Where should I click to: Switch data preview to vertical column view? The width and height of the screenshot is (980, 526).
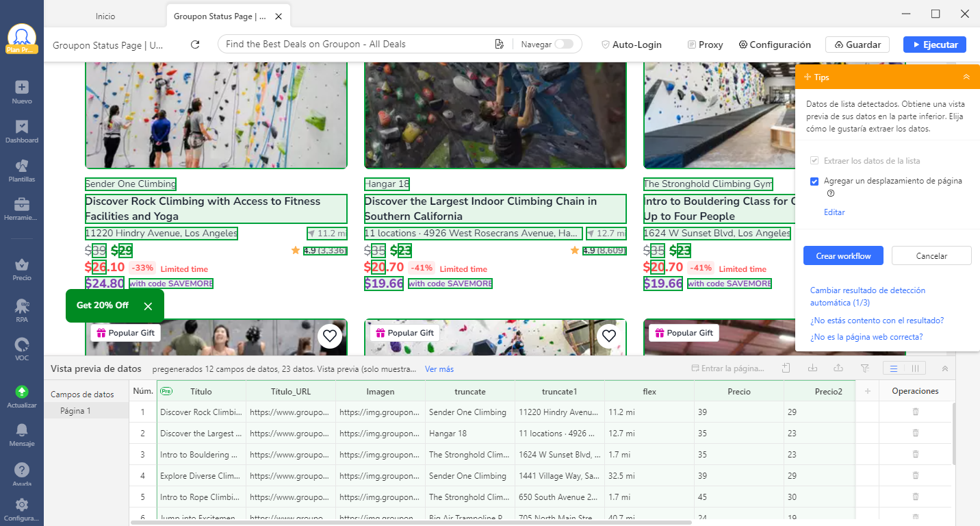point(916,368)
